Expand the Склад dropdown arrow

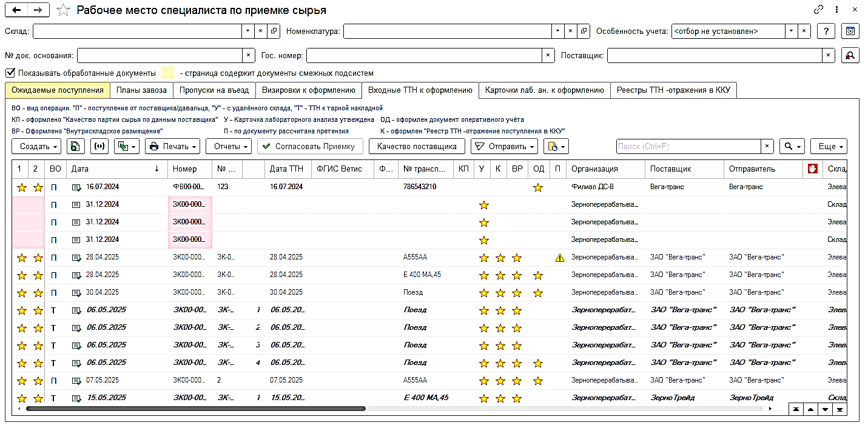[x=247, y=31]
